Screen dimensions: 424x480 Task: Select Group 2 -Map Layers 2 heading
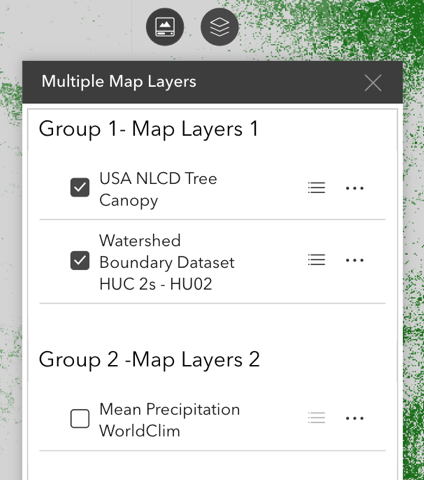pos(149,360)
